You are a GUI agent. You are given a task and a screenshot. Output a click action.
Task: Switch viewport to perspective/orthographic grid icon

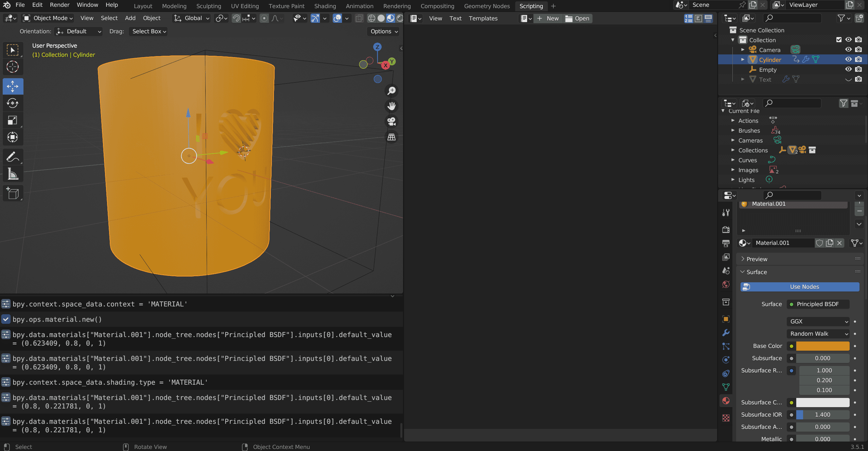point(392,137)
